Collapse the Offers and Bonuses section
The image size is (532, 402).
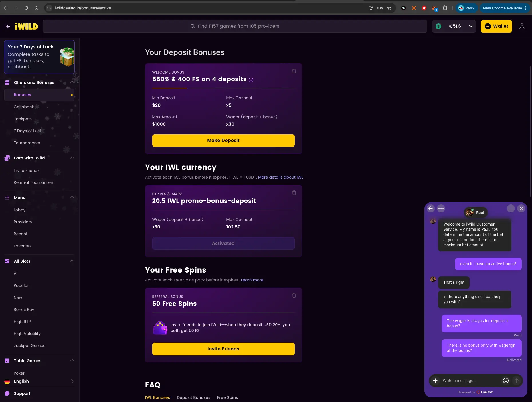click(x=72, y=82)
